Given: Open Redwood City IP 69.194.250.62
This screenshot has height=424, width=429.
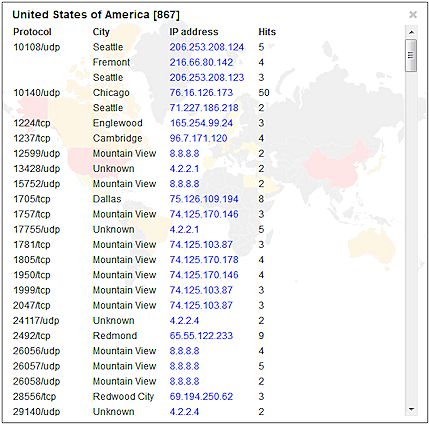Looking at the screenshot, I should (201, 397).
